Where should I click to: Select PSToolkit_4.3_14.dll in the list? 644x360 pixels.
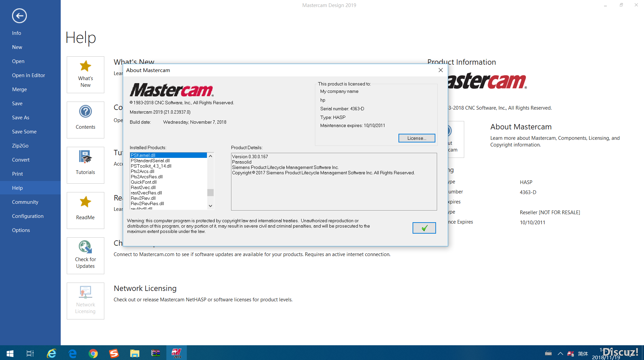click(168, 166)
